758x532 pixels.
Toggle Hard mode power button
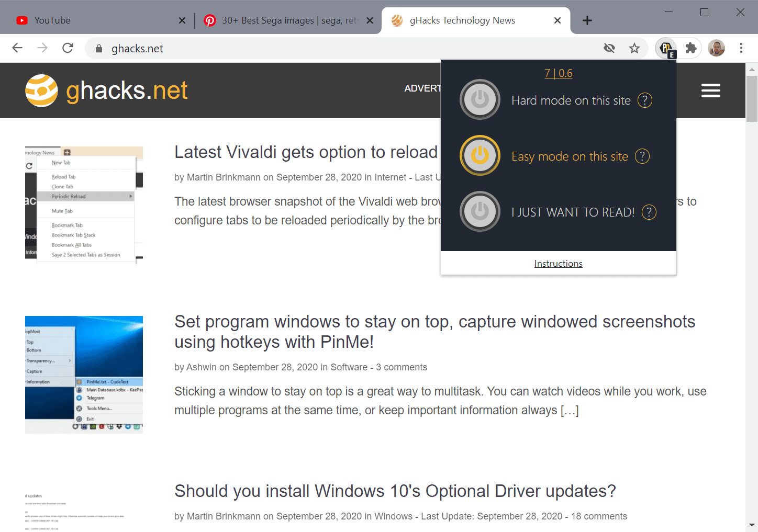(480, 99)
